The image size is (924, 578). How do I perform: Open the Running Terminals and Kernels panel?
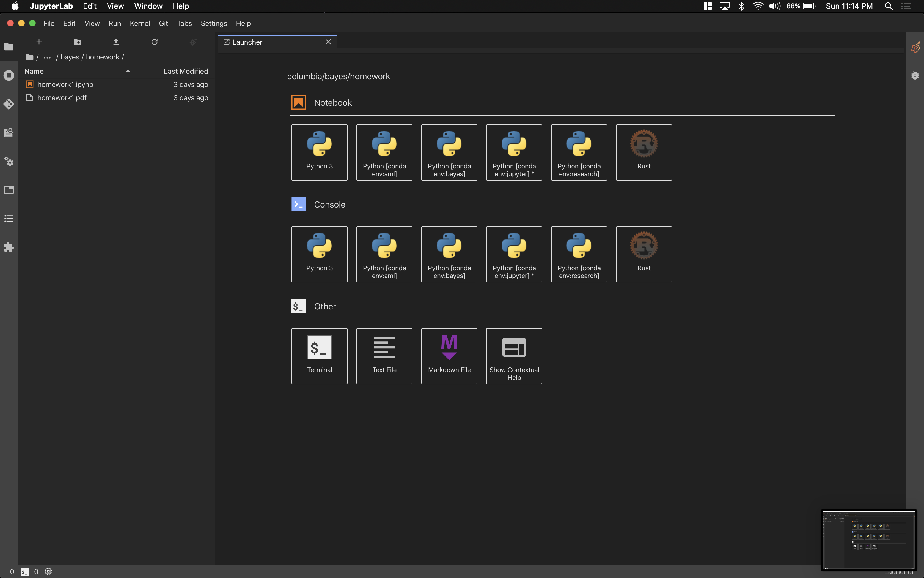click(x=9, y=75)
